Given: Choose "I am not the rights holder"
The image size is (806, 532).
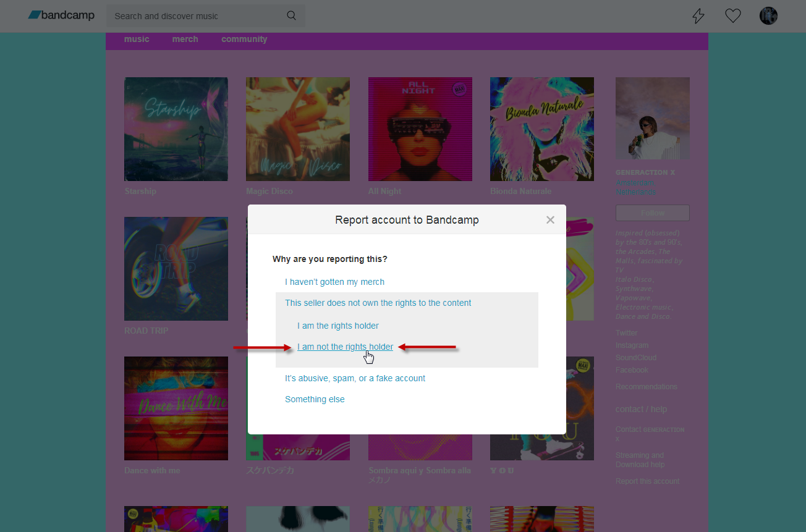Looking at the screenshot, I should pyautogui.click(x=345, y=347).
